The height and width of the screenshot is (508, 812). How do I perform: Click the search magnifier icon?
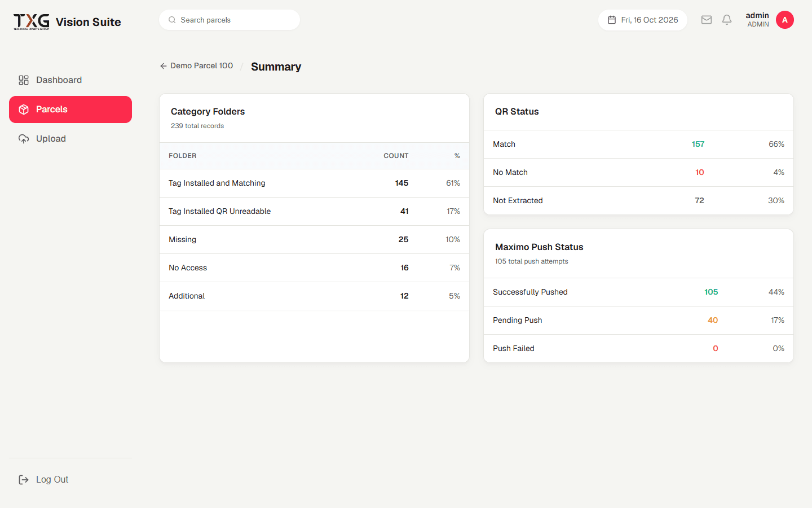[x=172, y=20]
